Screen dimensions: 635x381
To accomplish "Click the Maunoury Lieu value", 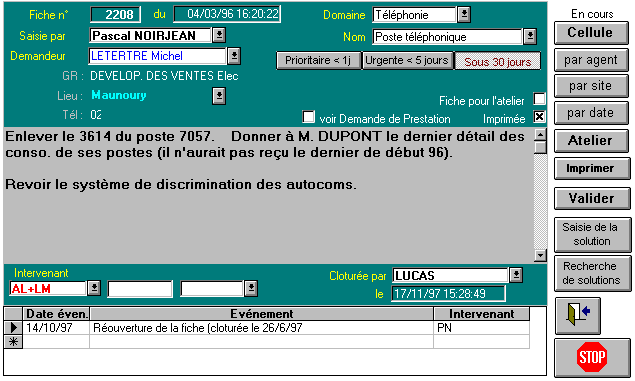I will [x=119, y=95].
